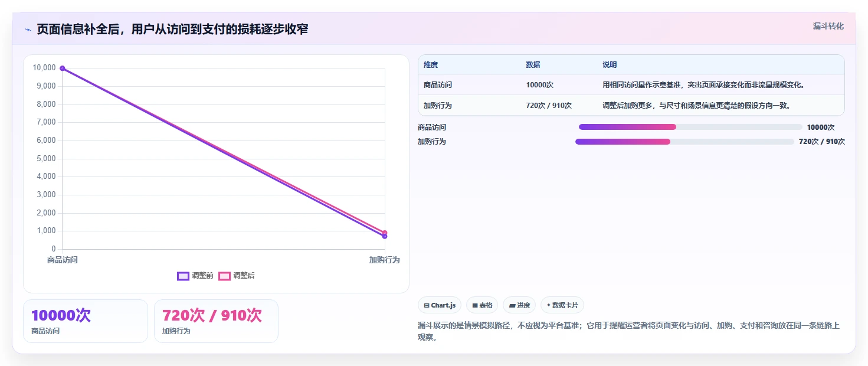
Task: Select the 维度 column header
Action: [x=431, y=65]
